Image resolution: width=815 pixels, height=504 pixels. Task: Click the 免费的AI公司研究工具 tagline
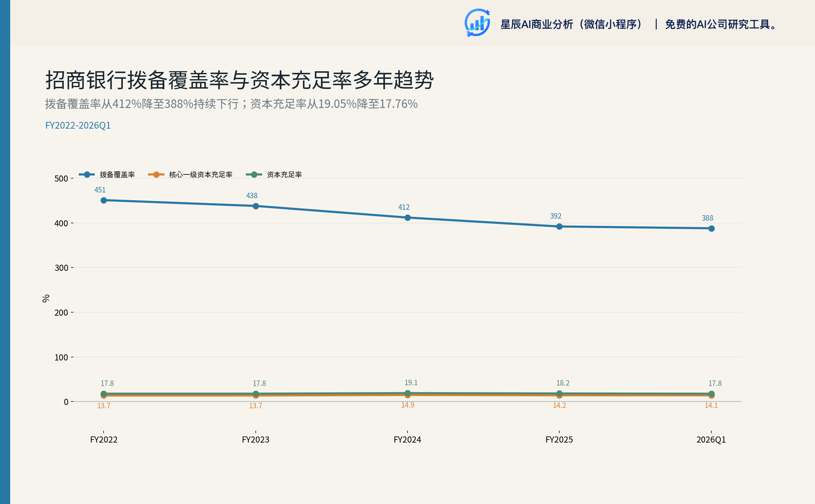721,24
